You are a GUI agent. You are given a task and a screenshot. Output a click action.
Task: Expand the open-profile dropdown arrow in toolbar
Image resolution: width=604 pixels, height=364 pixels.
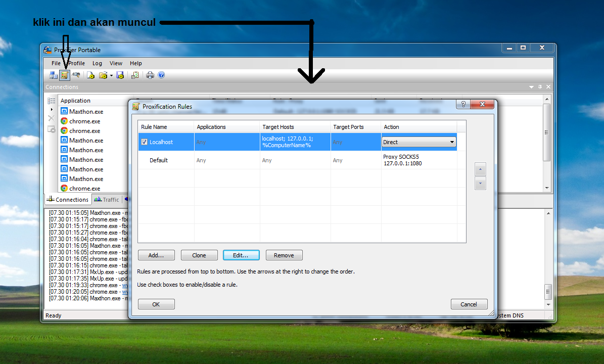(x=112, y=75)
